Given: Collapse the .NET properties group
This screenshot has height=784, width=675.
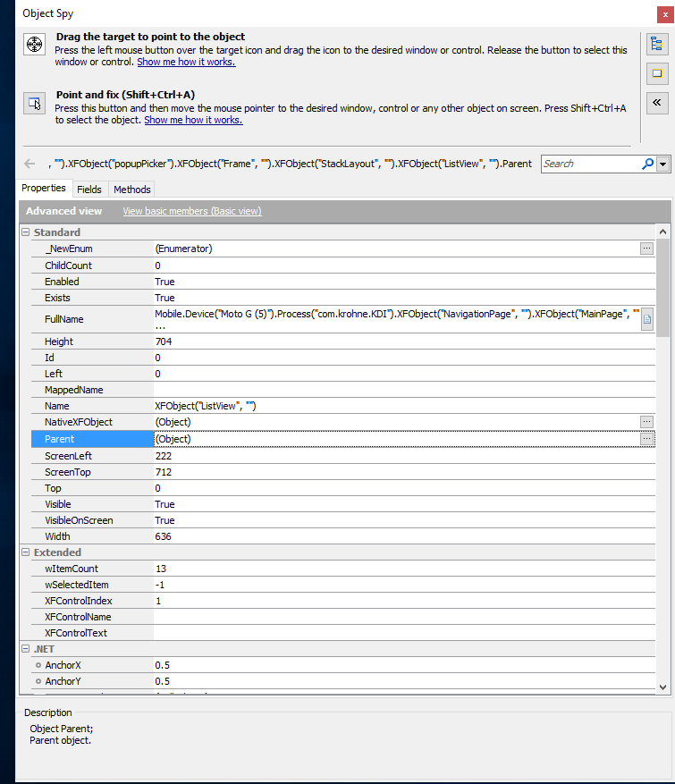Looking at the screenshot, I should [26, 649].
